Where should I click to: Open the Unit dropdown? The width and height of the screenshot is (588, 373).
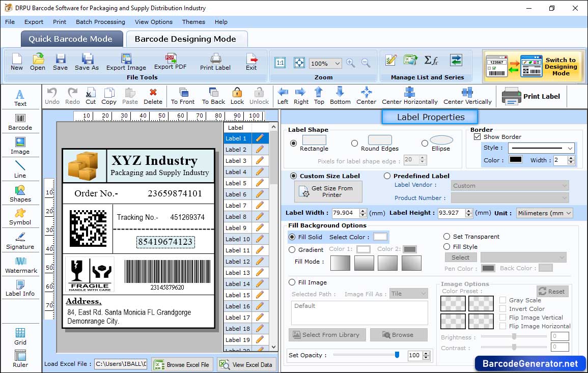pos(544,213)
